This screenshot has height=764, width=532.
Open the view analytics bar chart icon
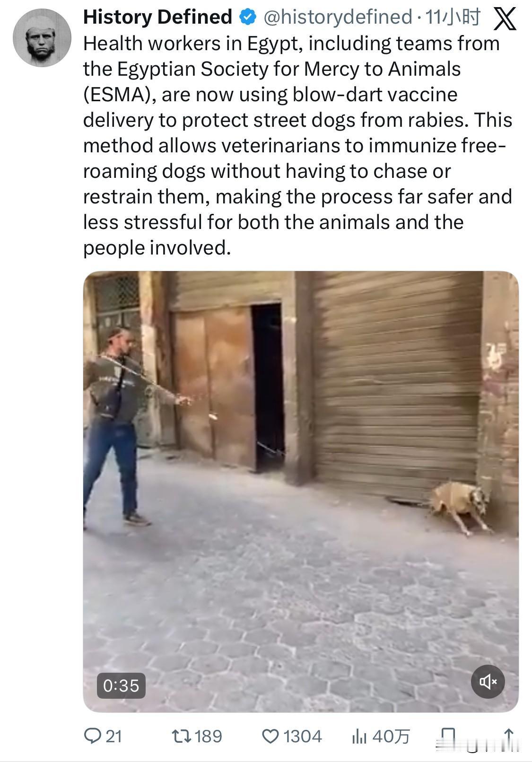coord(359,736)
